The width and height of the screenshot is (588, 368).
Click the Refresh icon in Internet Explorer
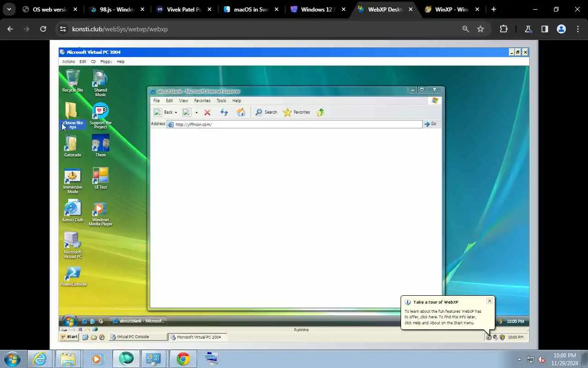point(224,112)
